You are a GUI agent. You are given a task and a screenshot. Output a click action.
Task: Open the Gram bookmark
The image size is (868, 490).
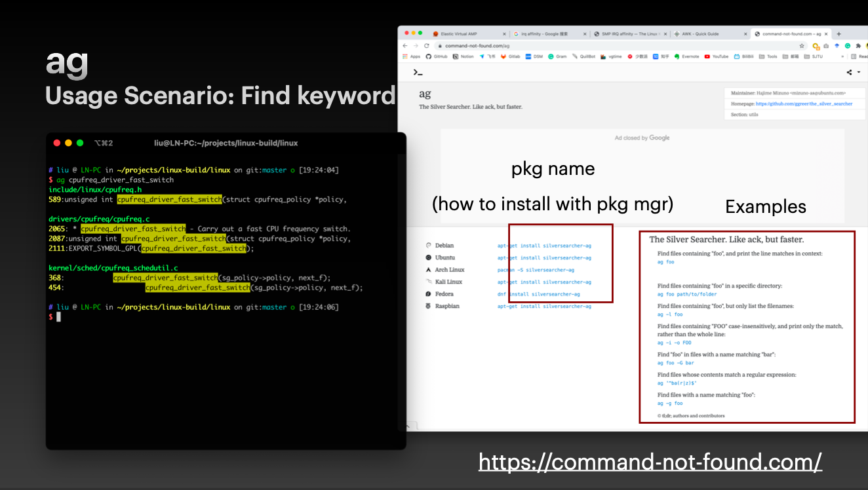click(x=557, y=56)
